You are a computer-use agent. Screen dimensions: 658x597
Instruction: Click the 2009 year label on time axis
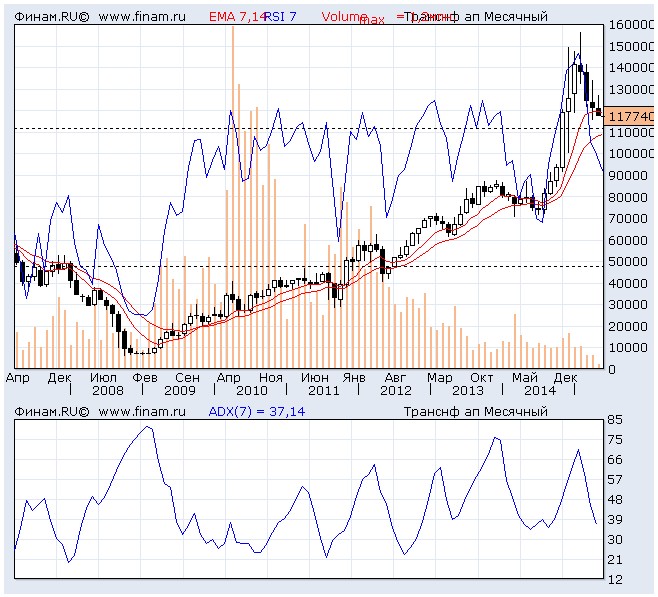[x=180, y=391]
